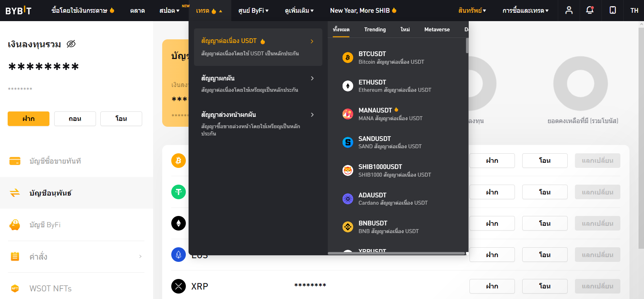644x299 pixels.
Task: Select the ใหม่ tab
Action: tap(405, 29)
